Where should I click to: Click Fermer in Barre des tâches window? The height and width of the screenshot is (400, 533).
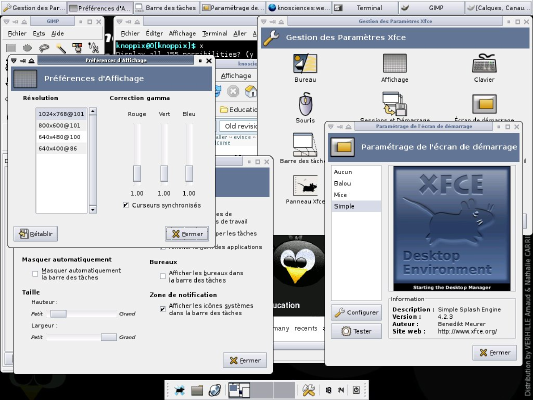(245, 360)
